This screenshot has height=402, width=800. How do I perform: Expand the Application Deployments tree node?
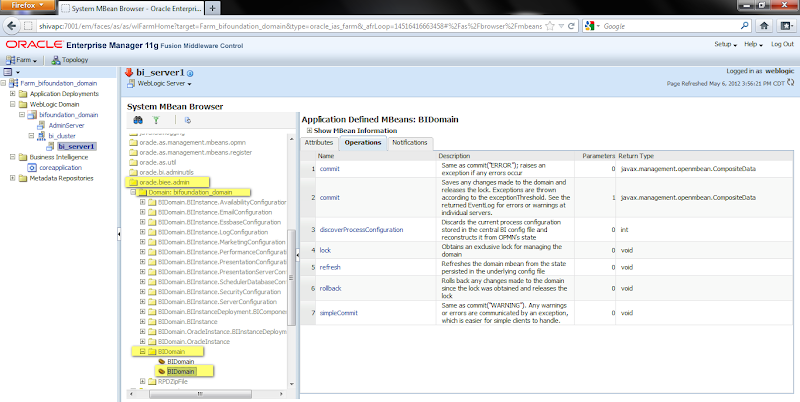(9, 93)
